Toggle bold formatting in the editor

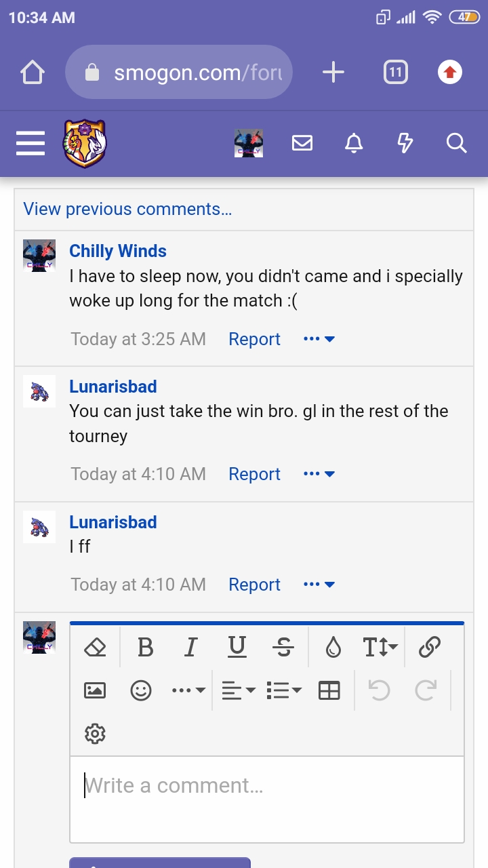click(145, 648)
